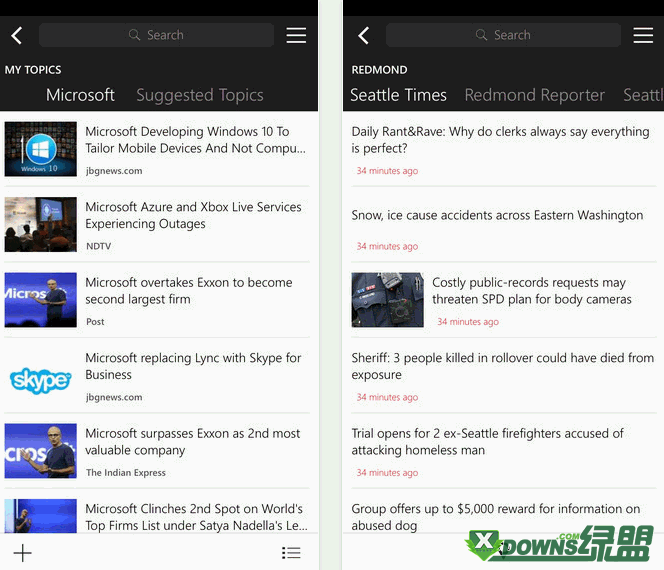Click search magnifier on Redmond screen
The height and width of the screenshot is (570, 664).
coord(481,35)
